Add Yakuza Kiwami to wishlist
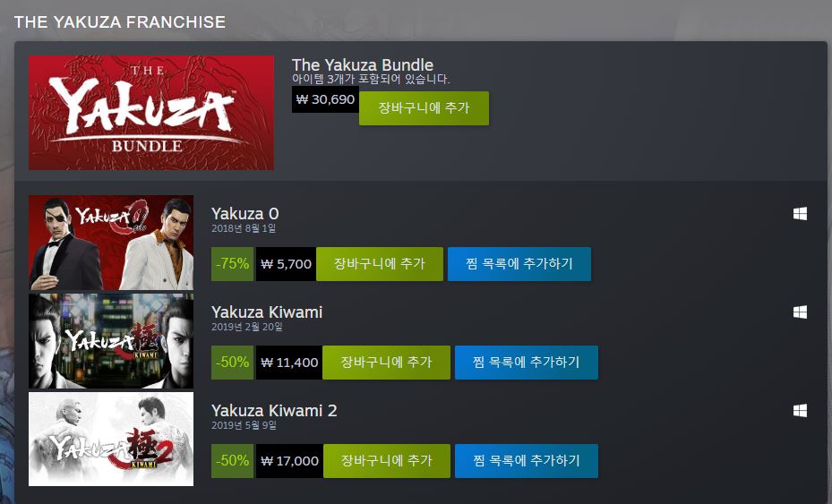Viewport: 832px width, 504px height. pos(527,363)
